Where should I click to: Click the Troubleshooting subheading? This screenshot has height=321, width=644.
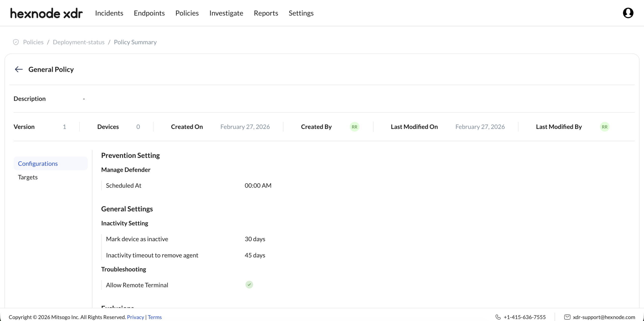pos(124,269)
